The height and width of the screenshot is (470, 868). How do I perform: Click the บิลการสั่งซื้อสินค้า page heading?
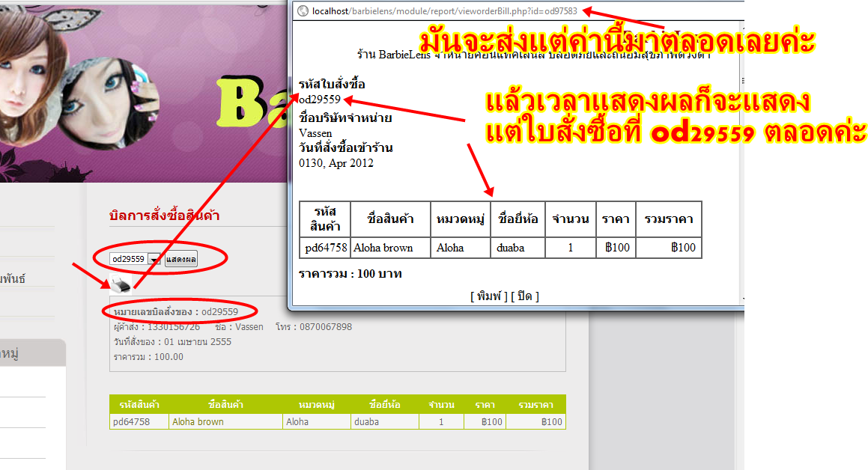coord(165,216)
